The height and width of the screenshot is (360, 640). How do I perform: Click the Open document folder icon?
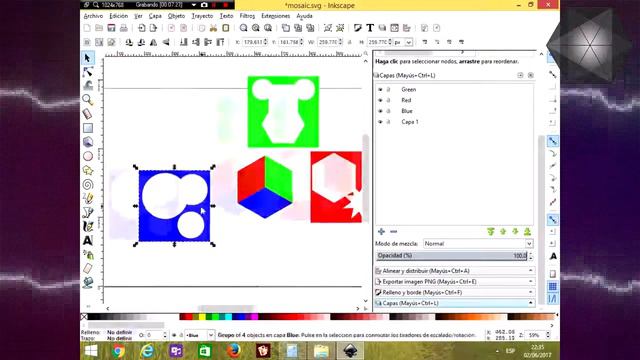99,28
